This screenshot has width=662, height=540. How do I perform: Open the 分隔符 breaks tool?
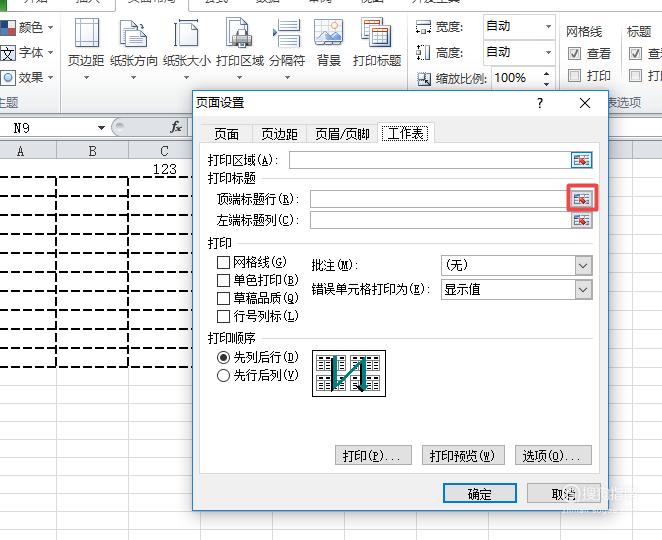point(287,49)
